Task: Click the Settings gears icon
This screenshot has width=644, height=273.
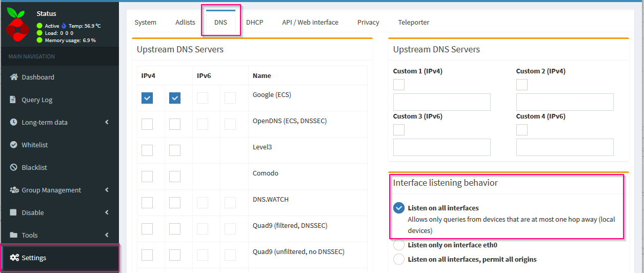Action: 14,258
